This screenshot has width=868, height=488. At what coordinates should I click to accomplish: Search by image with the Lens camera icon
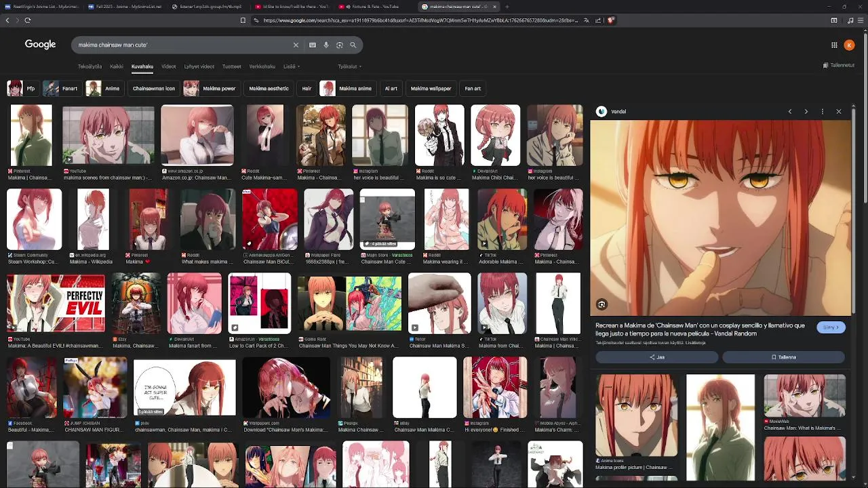(x=340, y=45)
